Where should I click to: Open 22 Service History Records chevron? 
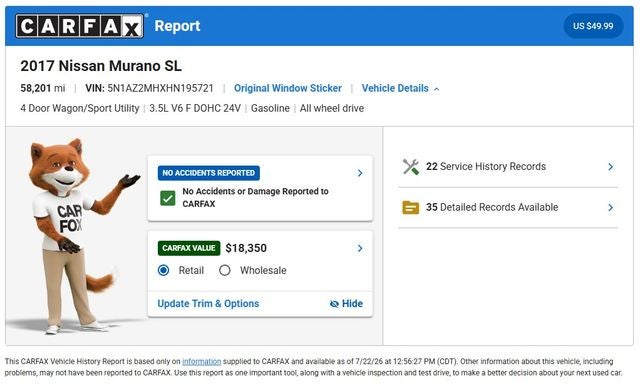click(x=611, y=167)
